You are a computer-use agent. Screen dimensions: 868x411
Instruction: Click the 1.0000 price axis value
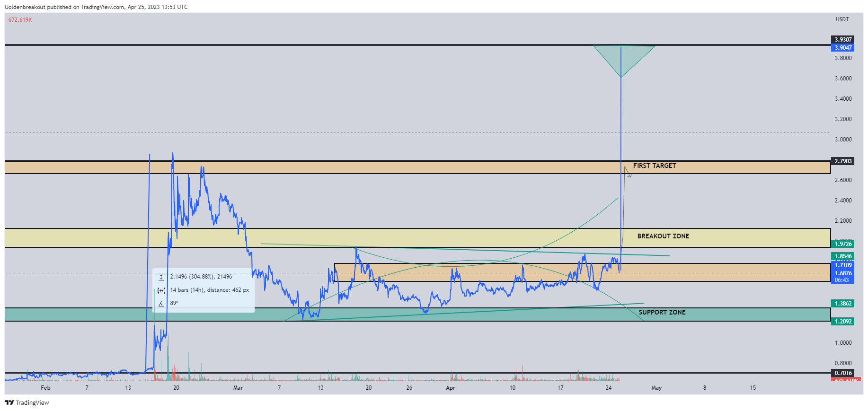[843, 343]
